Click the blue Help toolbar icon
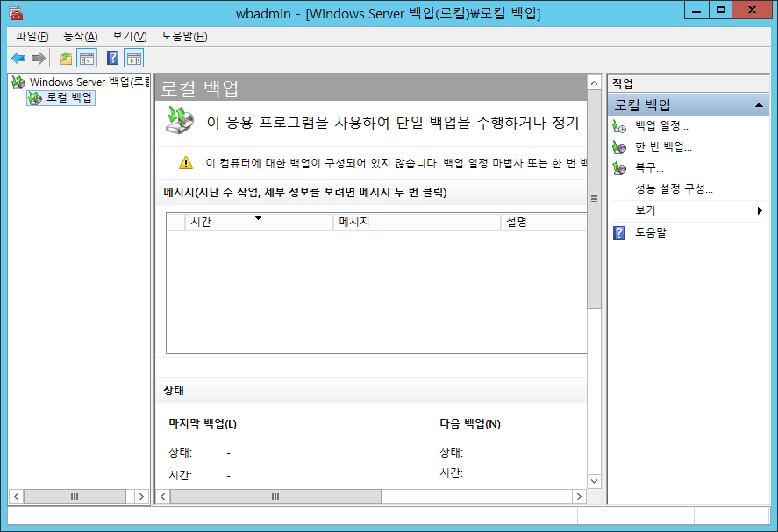Screen dimensions: 778x532 (x=112, y=59)
